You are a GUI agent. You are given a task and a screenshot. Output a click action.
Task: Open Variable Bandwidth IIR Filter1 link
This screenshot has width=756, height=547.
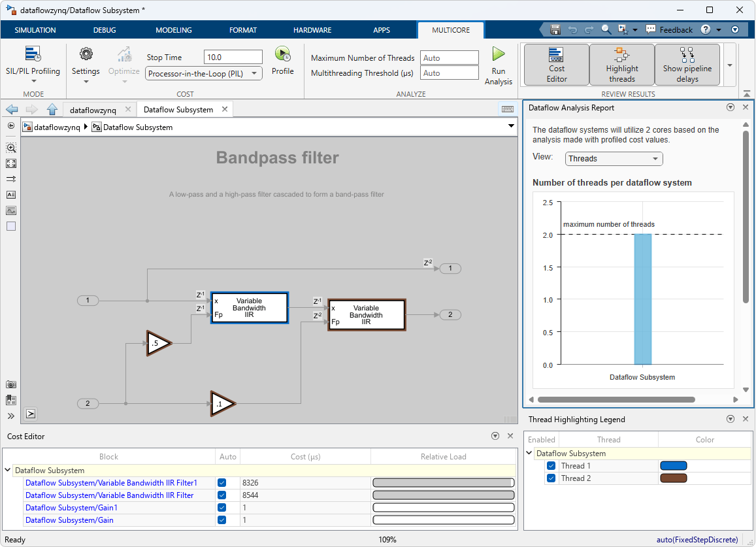click(x=111, y=482)
